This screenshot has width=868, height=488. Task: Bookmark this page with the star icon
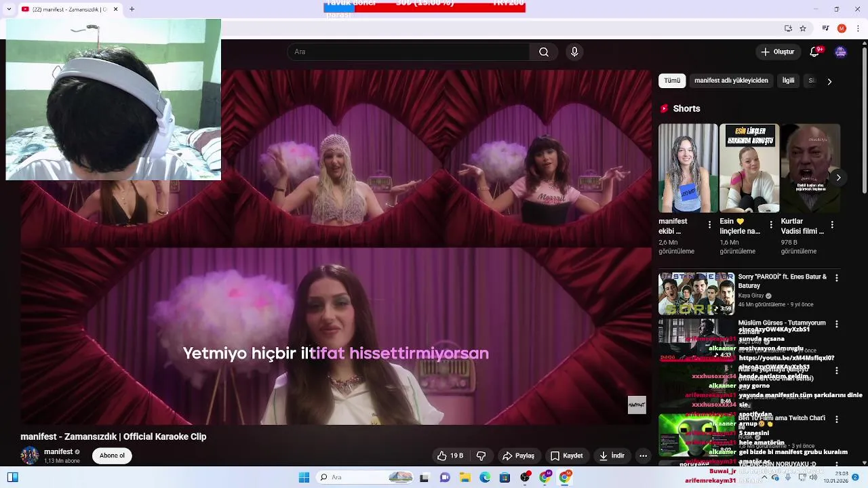point(803,28)
